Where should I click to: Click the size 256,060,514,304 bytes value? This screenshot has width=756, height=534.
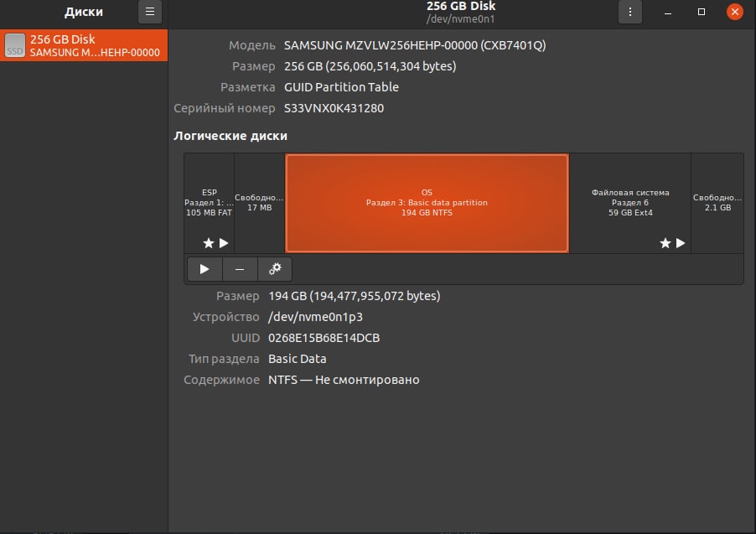click(x=370, y=66)
